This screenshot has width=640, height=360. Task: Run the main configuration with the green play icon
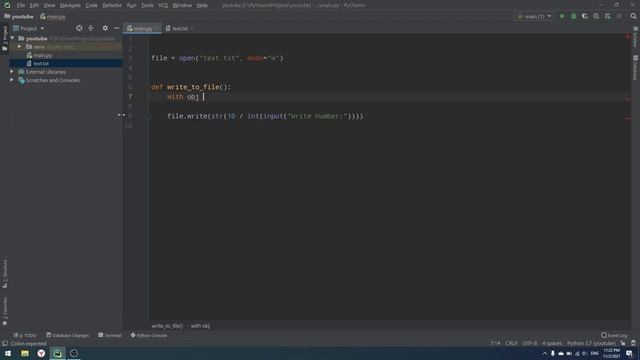click(x=562, y=16)
